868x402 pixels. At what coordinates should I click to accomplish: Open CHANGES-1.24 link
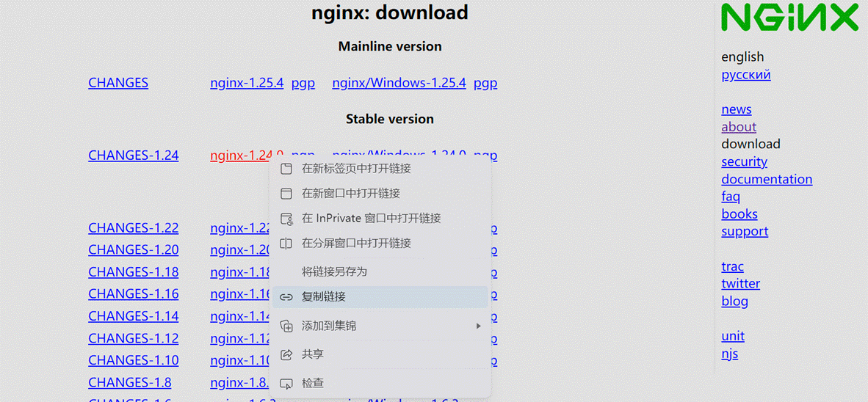point(134,156)
